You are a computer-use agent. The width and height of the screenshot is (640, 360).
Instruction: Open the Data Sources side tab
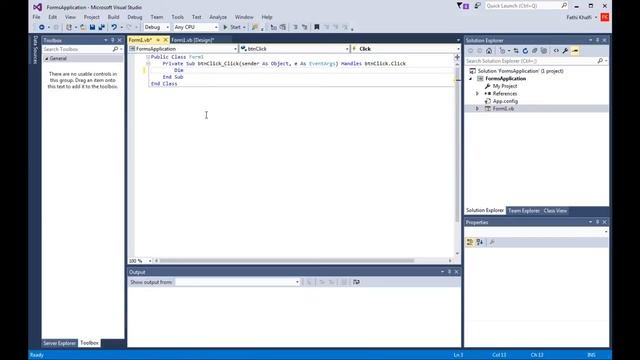[x=35, y=50]
